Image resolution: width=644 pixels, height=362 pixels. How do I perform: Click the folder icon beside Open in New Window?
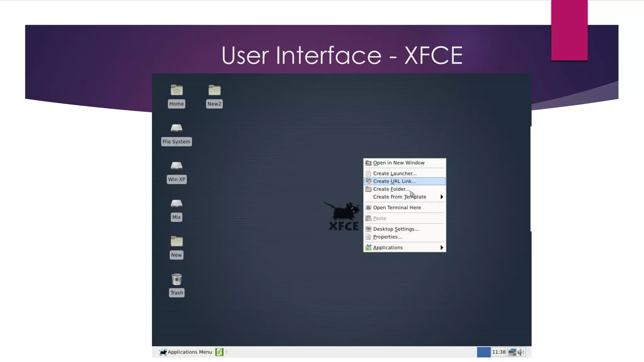[368, 163]
